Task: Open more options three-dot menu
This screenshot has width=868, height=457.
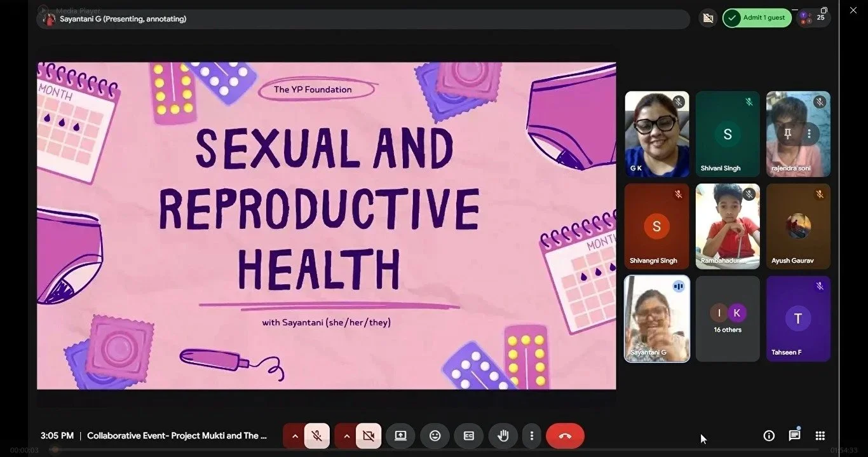Action: [531, 436]
